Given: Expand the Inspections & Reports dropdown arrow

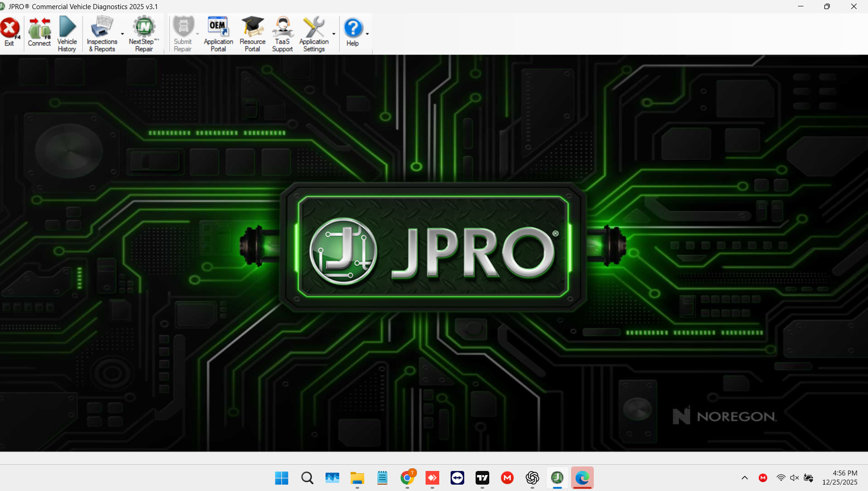Looking at the screenshot, I should (122, 34).
